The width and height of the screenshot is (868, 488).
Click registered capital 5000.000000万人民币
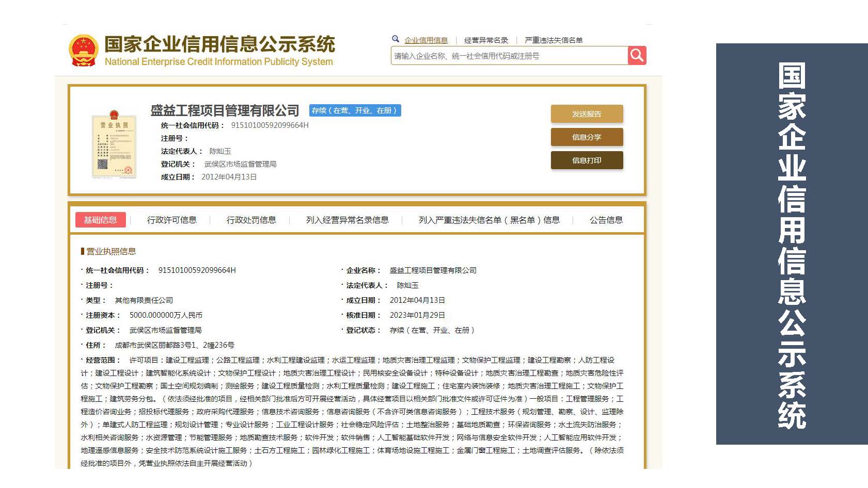(166, 315)
